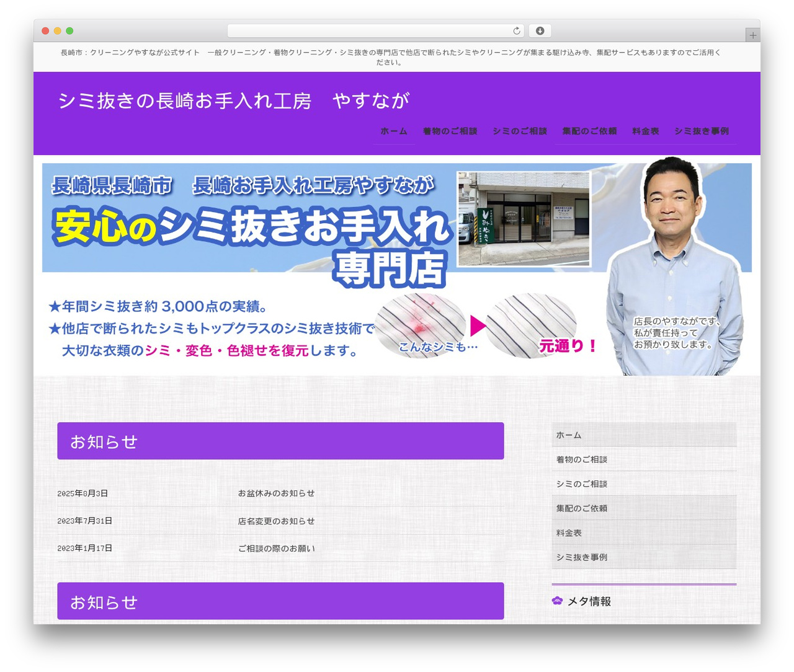
Task: Open シミのご相談 in the sidebar menu
Action: [x=644, y=484]
